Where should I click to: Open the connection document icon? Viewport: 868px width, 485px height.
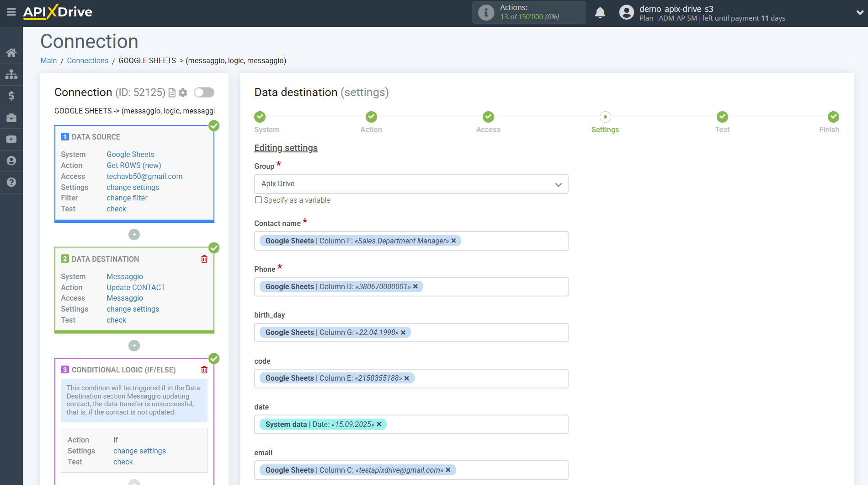click(172, 93)
